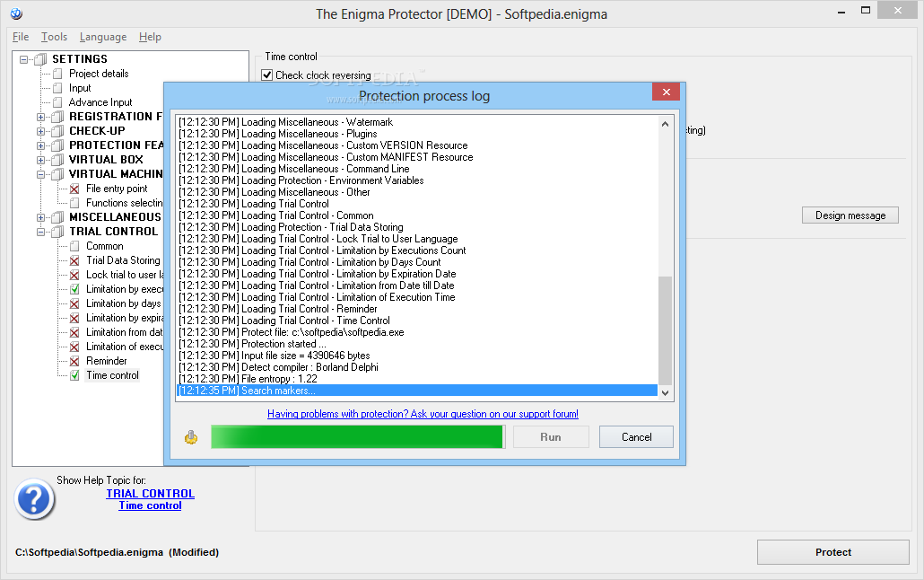Click the green protection progress bar
Screen dimensions: 924x580
click(358, 437)
